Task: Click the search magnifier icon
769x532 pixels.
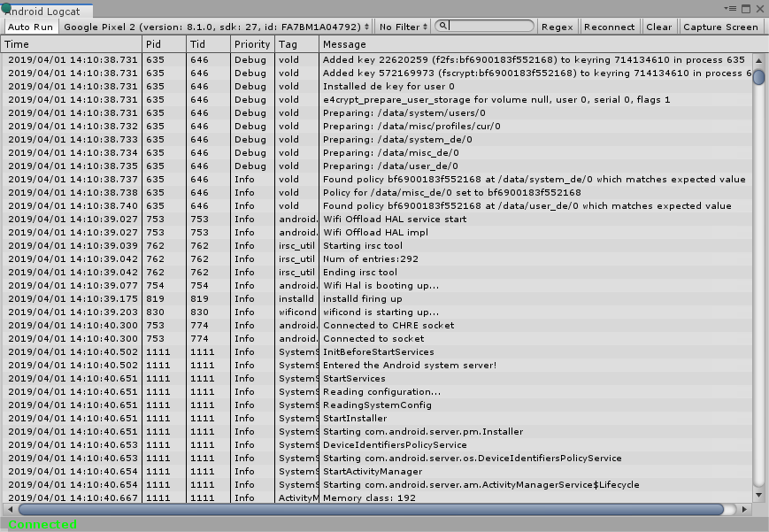Action: tap(442, 27)
